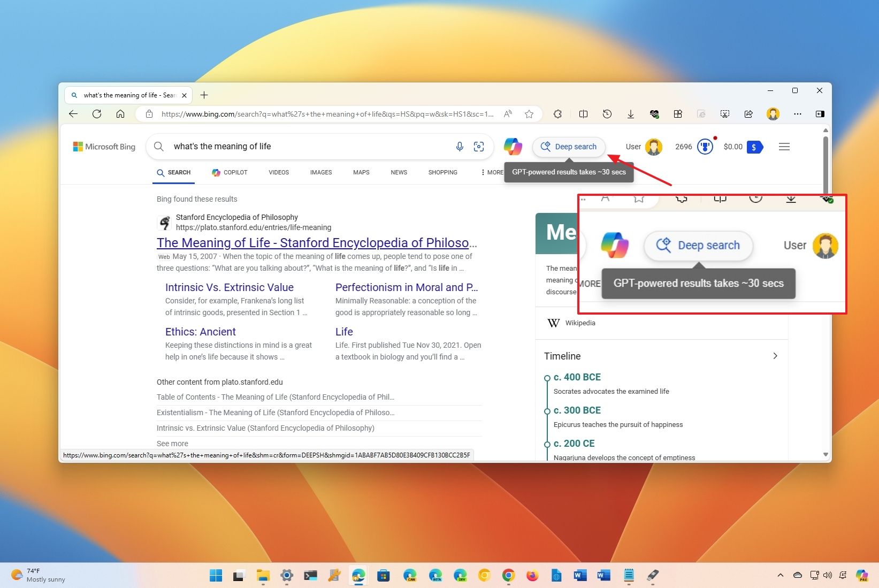This screenshot has width=879, height=588.
Task: Enable read aloud for this page
Action: [x=507, y=114]
